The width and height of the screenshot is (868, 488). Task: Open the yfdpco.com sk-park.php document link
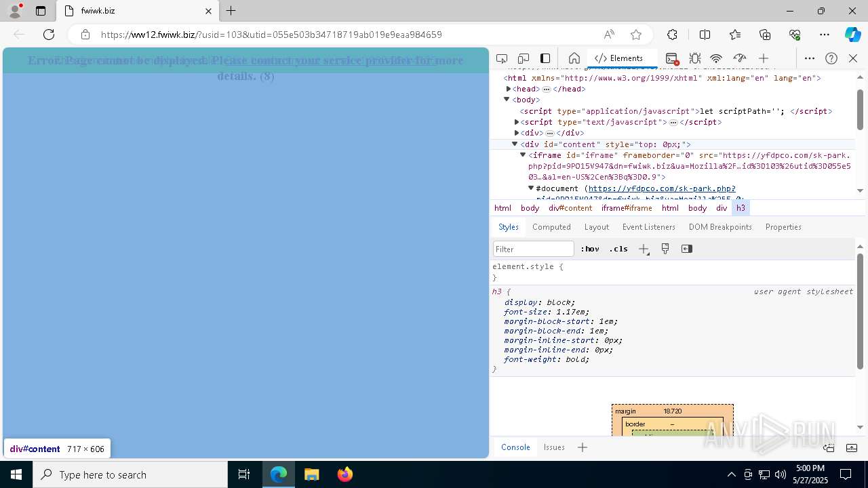click(662, 188)
